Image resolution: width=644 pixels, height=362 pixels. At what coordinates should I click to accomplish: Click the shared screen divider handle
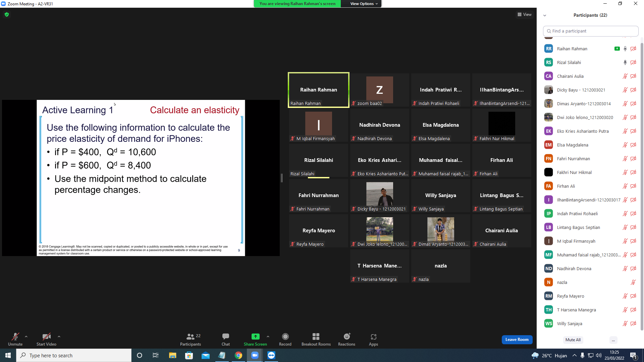pos(282,178)
